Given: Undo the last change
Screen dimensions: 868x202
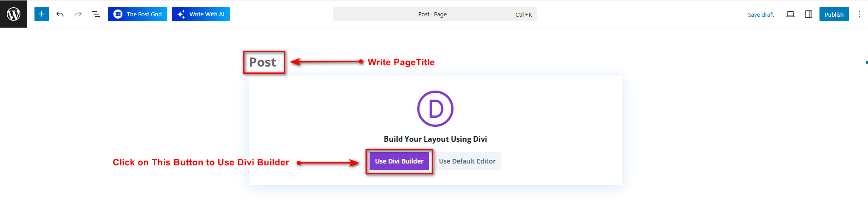Looking at the screenshot, I should click(x=60, y=14).
